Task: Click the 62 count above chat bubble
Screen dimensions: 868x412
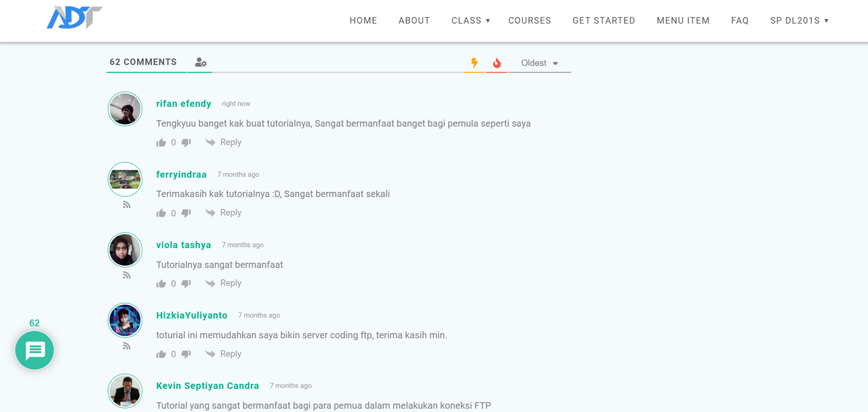Action: click(x=35, y=323)
